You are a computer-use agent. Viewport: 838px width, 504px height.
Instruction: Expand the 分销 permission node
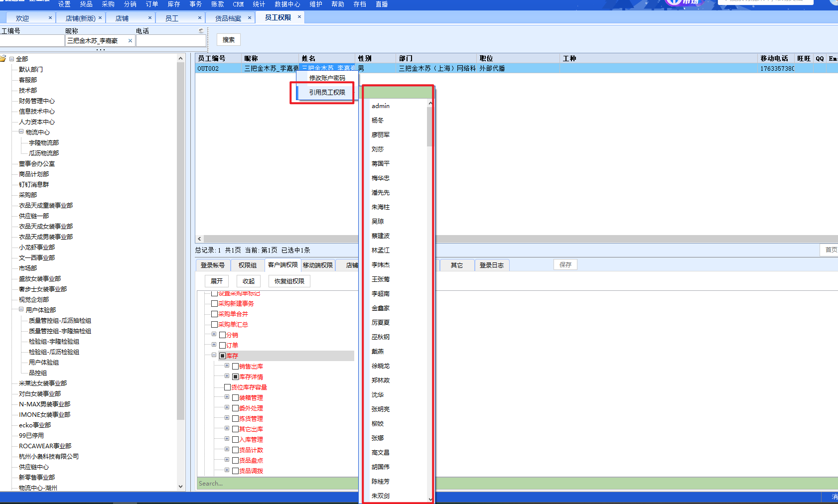coord(214,335)
